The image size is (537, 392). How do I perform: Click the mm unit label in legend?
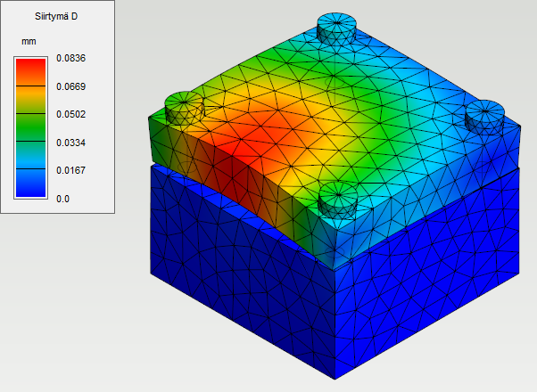(29, 42)
